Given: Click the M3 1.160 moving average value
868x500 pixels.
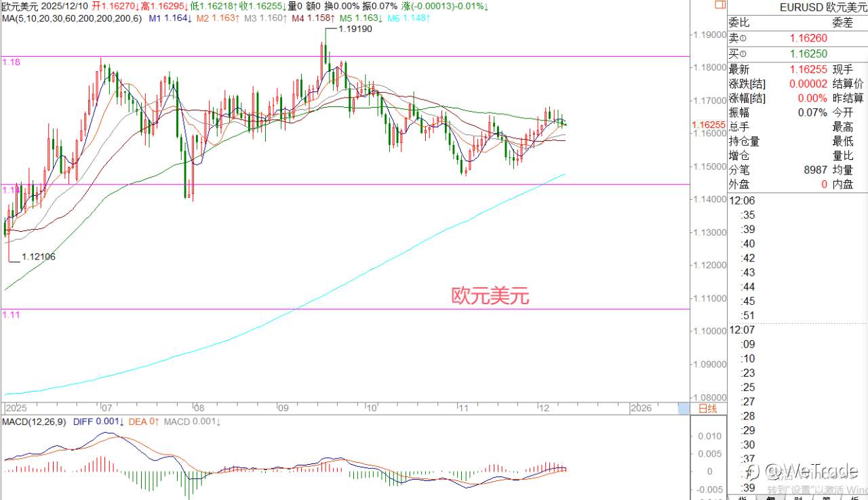Looking at the screenshot, I should tap(265, 18).
